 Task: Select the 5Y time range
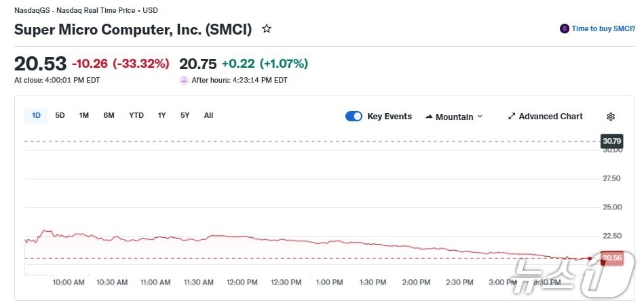tap(185, 115)
